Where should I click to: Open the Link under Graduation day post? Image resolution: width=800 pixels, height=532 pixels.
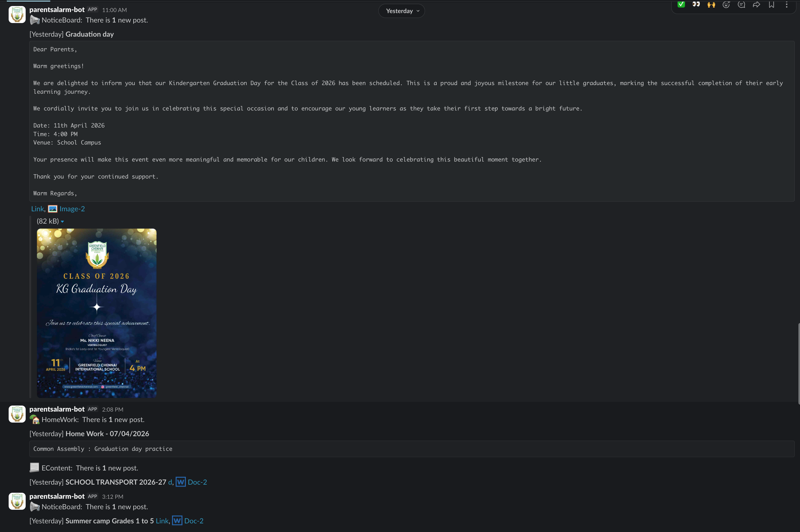[x=37, y=209]
